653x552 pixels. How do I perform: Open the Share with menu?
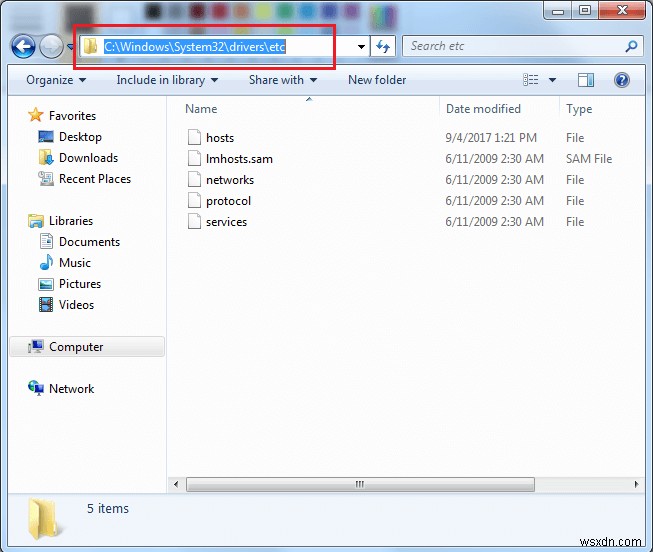283,80
